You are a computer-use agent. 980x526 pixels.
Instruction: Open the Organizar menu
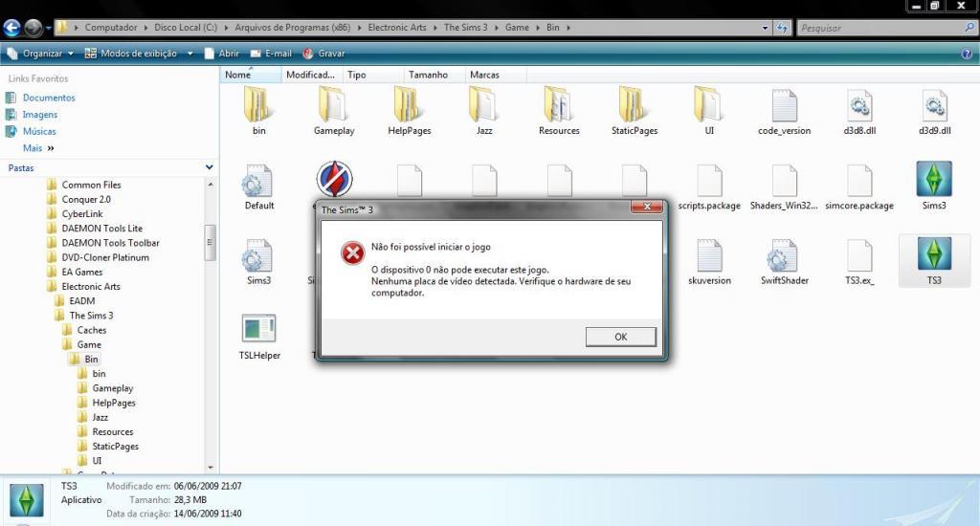[x=40, y=54]
